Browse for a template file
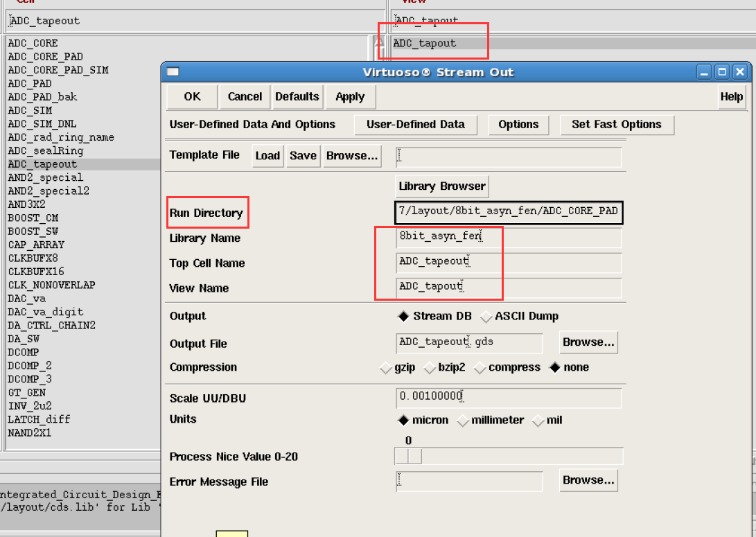Screen dimensions: 756x537 pyautogui.click(x=352, y=156)
